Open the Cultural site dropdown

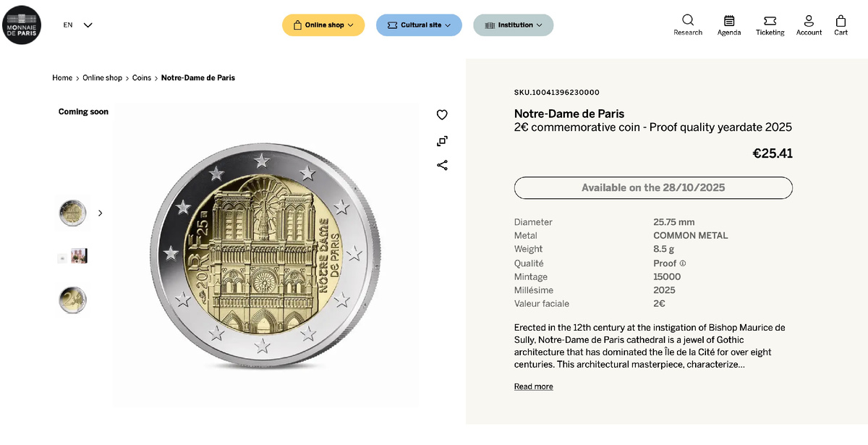tap(419, 25)
